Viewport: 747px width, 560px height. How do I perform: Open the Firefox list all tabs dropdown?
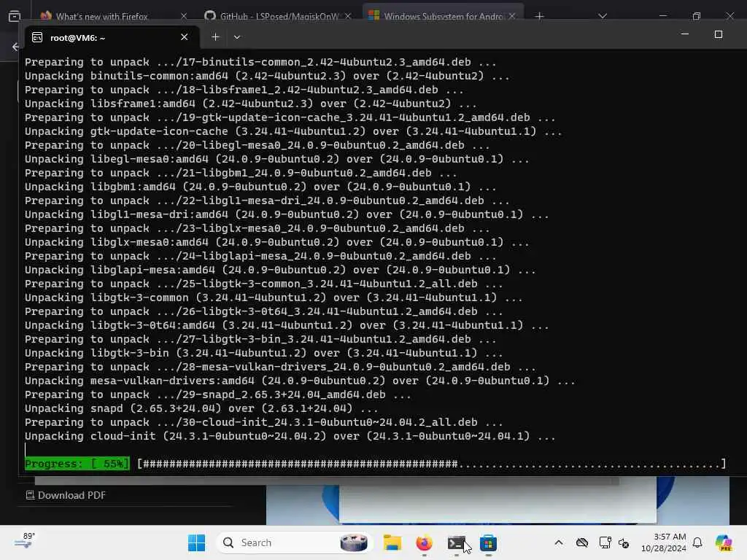click(x=603, y=16)
